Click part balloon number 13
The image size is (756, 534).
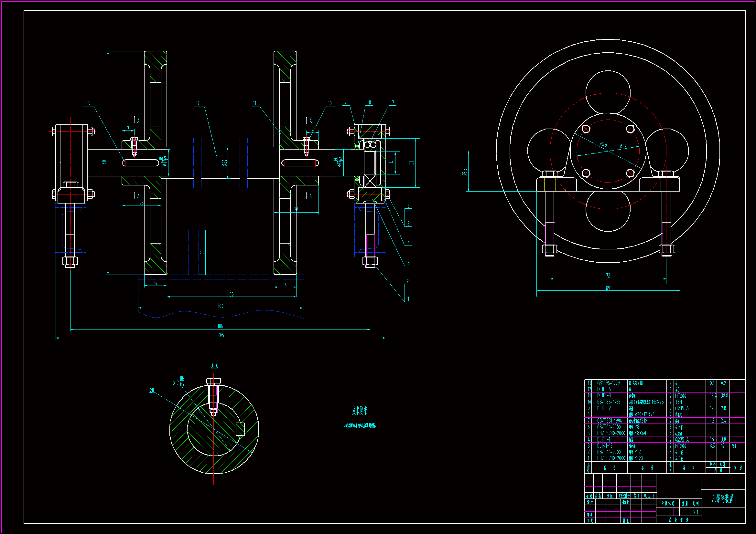[88, 103]
